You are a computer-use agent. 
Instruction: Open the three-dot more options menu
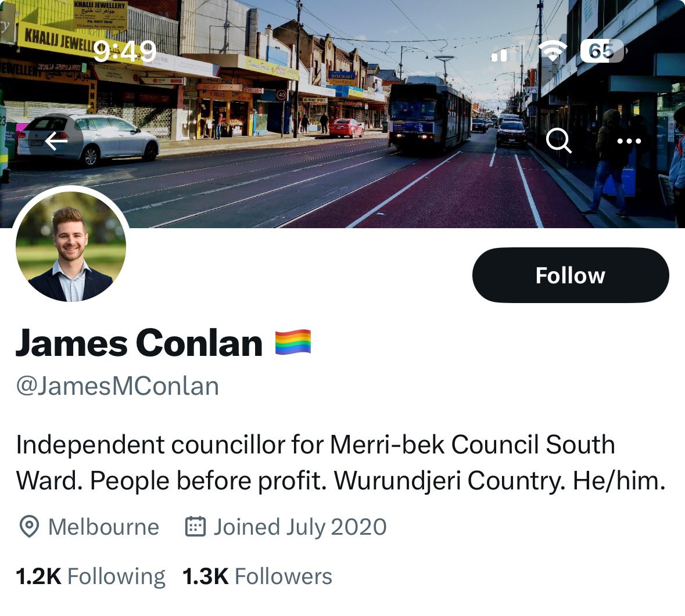(x=629, y=141)
